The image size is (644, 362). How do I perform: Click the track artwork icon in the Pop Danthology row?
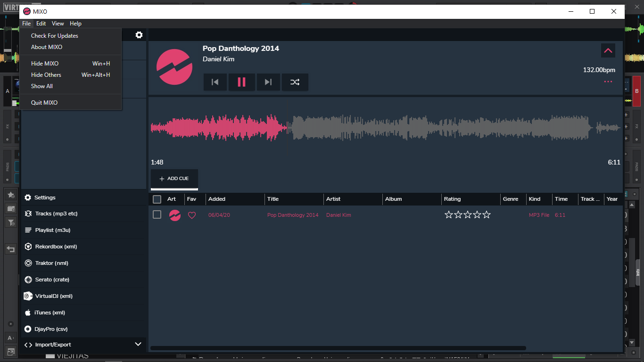tap(175, 215)
